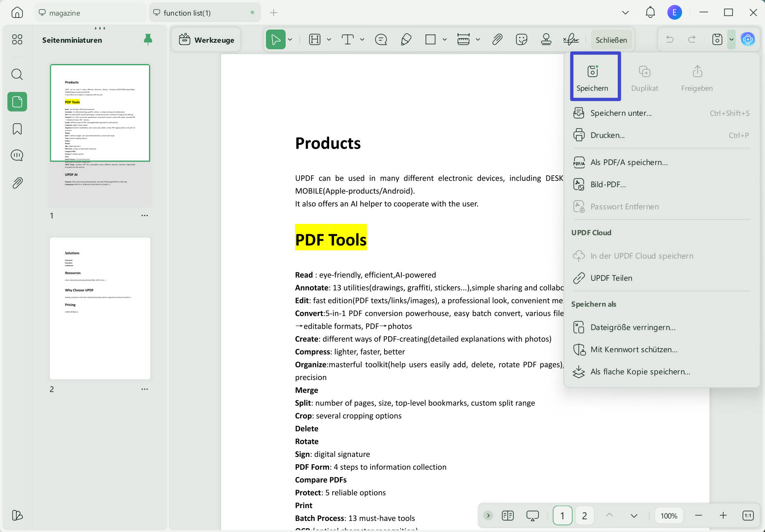Expand the measurement tool dropdown arrow
Image resolution: width=765 pixels, height=532 pixels.
(478, 40)
